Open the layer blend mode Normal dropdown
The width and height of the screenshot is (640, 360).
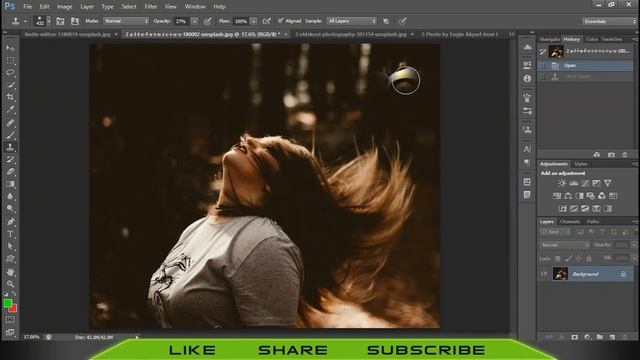(564, 245)
